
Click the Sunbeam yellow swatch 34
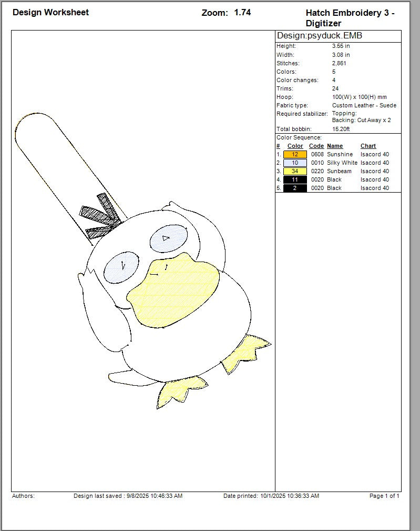295,171
